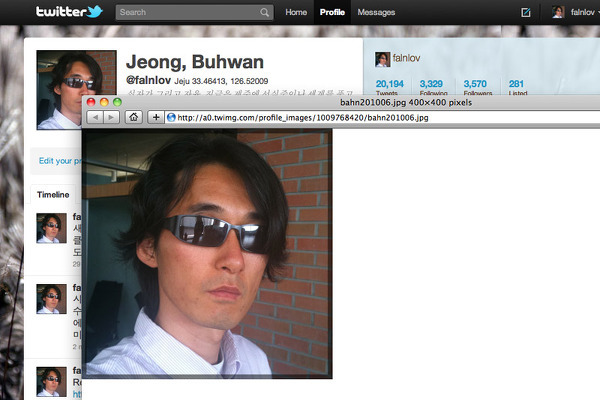Click the enlarged bahn201006.jpg image
The image size is (600, 400).
coord(207,253)
